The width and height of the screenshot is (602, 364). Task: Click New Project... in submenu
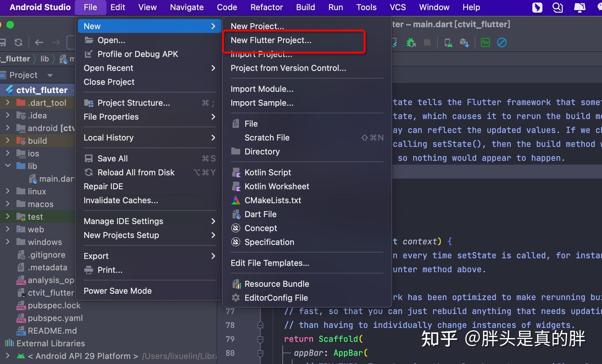307,26
